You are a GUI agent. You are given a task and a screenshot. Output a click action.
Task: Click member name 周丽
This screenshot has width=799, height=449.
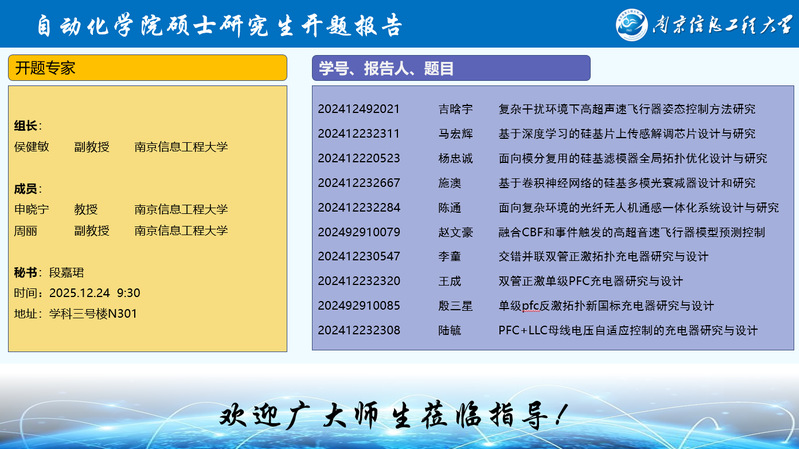click(25, 231)
